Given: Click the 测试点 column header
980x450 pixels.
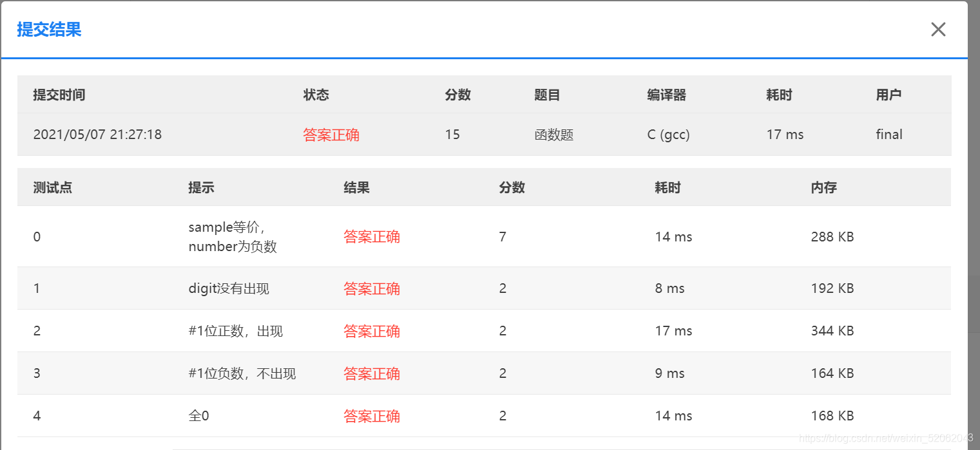Looking at the screenshot, I should [52, 187].
